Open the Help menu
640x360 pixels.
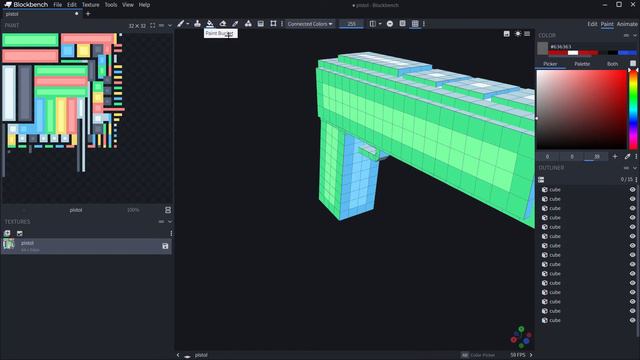(144, 5)
